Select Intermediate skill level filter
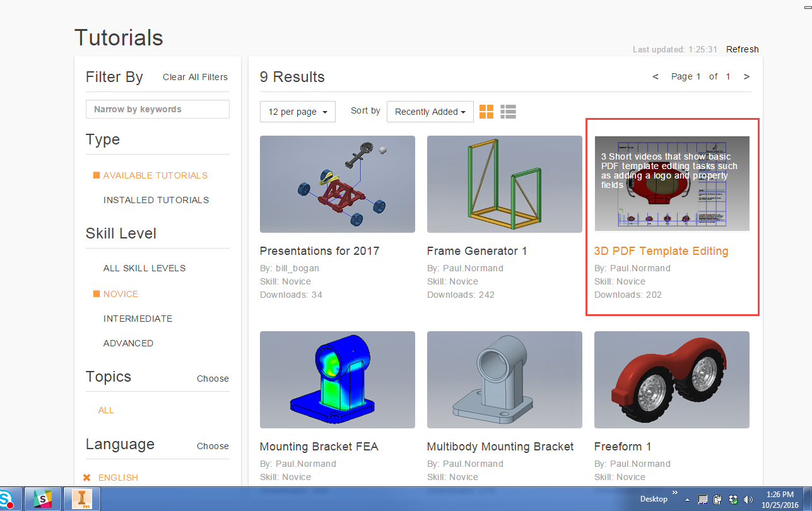This screenshot has width=812, height=511. 138,319
